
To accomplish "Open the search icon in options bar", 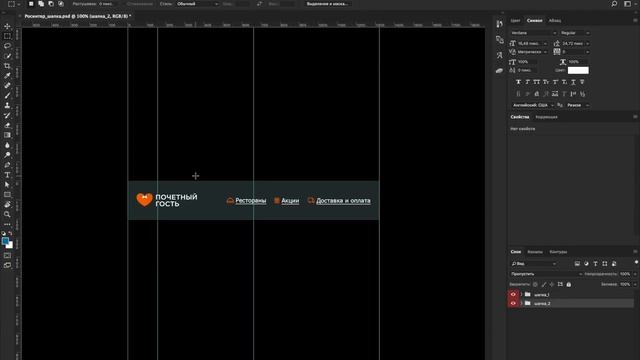I will point(614,4).
